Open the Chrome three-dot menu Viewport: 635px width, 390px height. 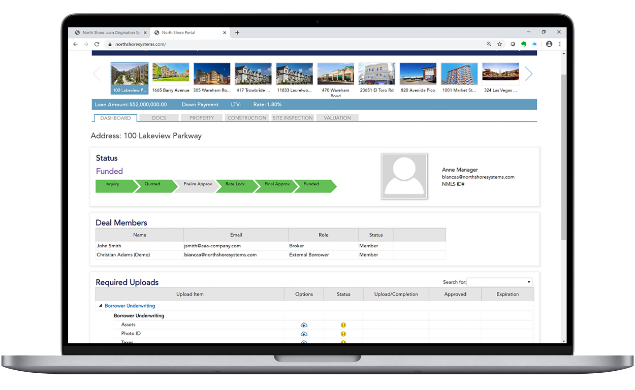tap(559, 44)
